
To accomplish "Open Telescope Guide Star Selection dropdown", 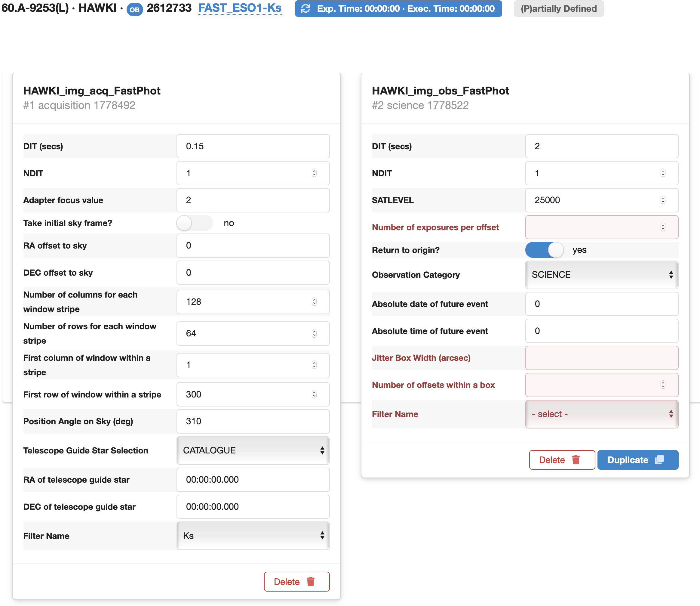I will 253,450.
